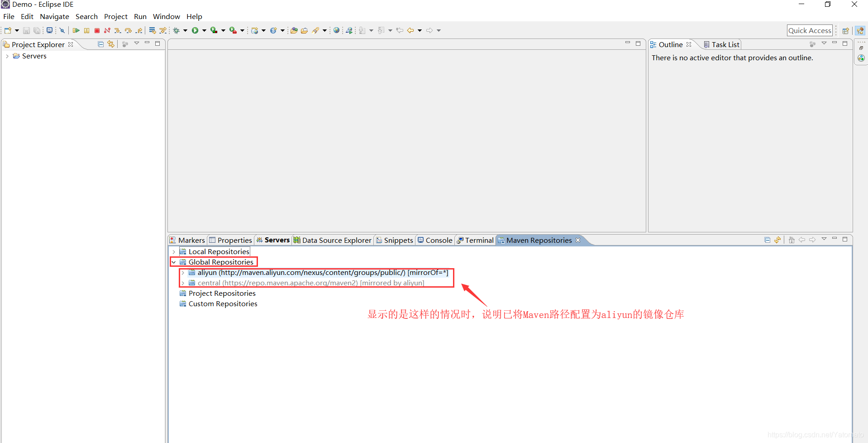The width and height of the screenshot is (868, 443).
Task: Click the Resume debug toolbar icon
Action: (76, 30)
